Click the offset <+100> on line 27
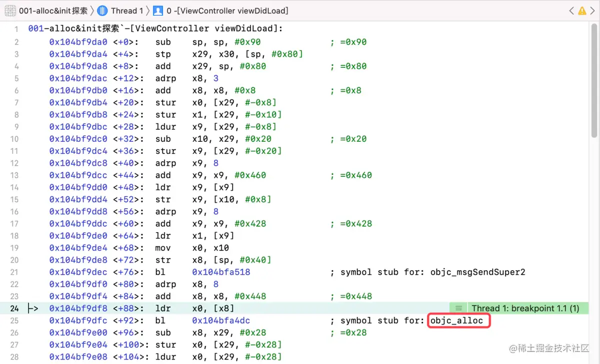This screenshot has height=364, width=600. click(x=129, y=345)
